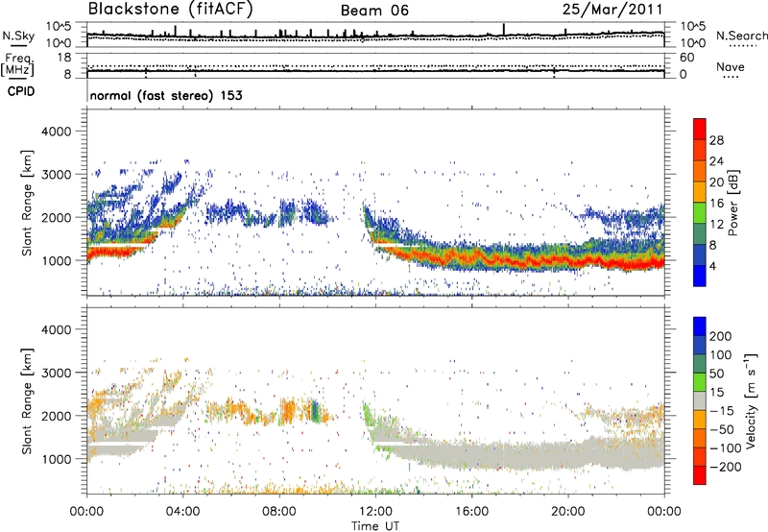Pick the orange swatch between 20 and 24 dB
The width and height of the screenshot is (768, 532).
[700, 171]
